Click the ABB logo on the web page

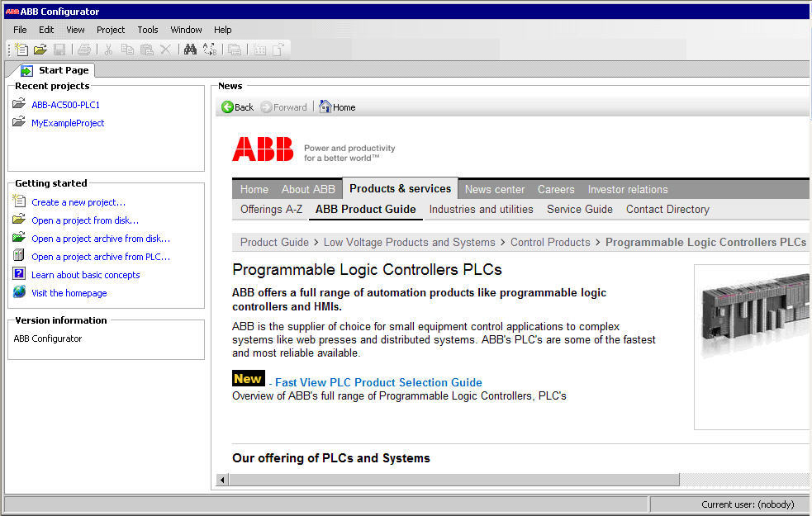point(263,149)
